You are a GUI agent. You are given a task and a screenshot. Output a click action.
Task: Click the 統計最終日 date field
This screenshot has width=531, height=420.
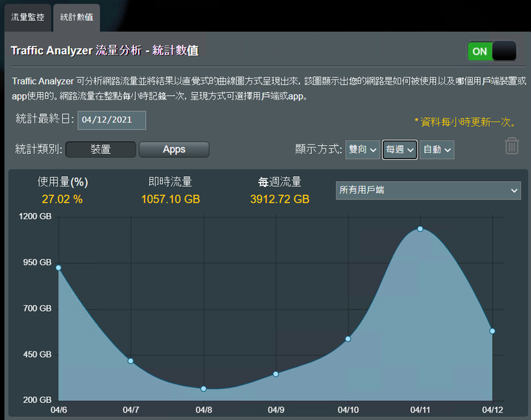(112, 120)
